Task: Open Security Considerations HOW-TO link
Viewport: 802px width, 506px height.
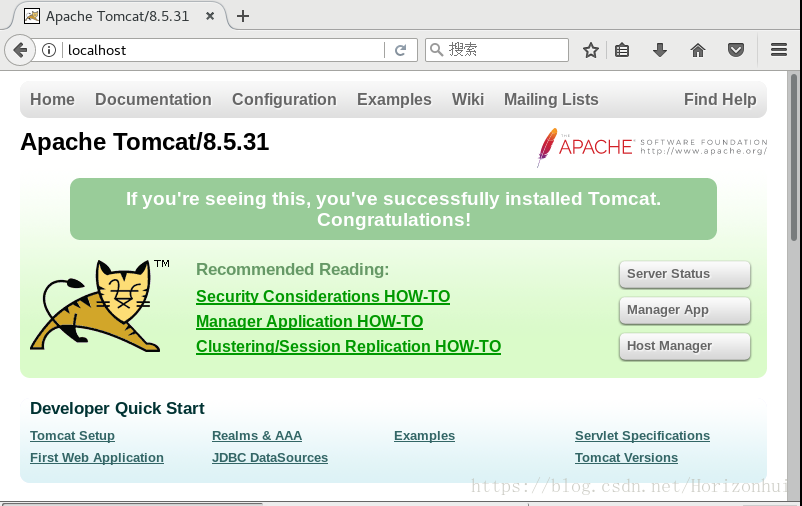Action: pyautogui.click(x=323, y=297)
